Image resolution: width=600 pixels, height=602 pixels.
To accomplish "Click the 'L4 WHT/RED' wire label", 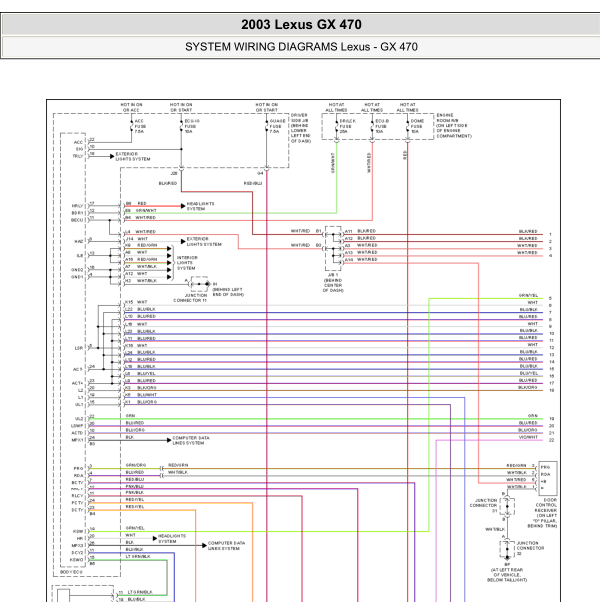I will click(140, 232).
